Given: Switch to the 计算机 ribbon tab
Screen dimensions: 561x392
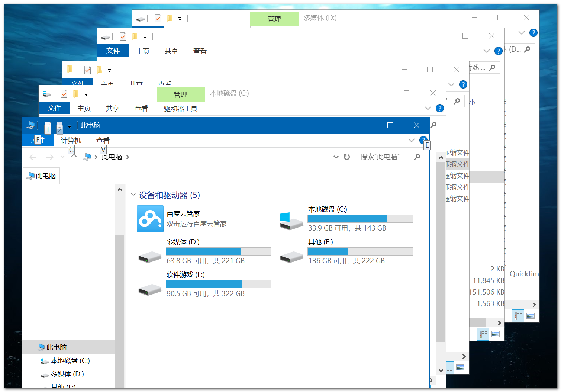Looking at the screenshot, I should [71, 140].
